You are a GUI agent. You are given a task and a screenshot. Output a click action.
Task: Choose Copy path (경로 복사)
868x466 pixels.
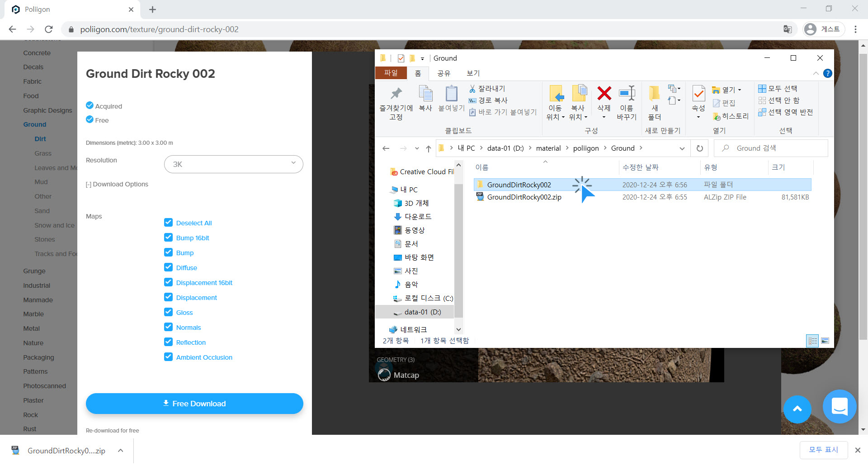click(x=488, y=100)
